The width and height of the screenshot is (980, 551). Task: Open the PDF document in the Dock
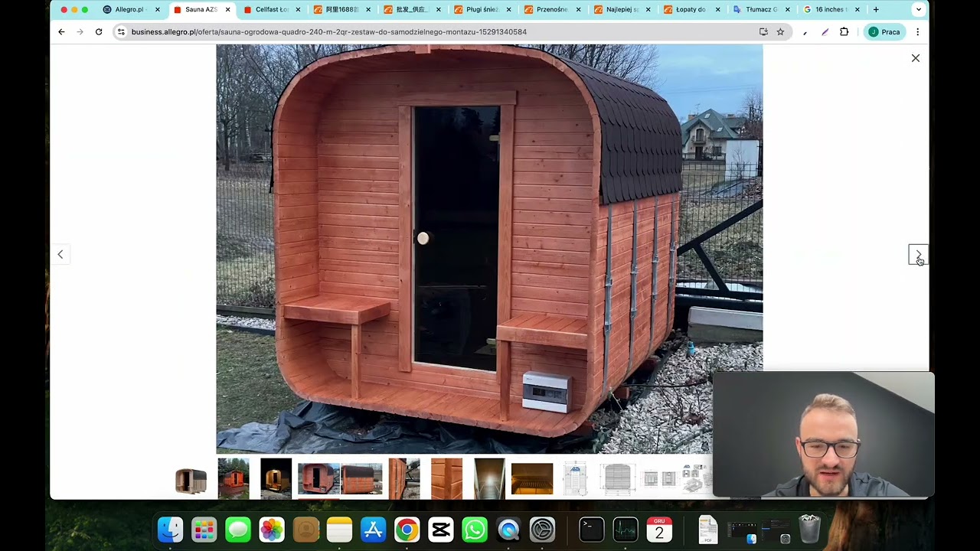(708, 530)
